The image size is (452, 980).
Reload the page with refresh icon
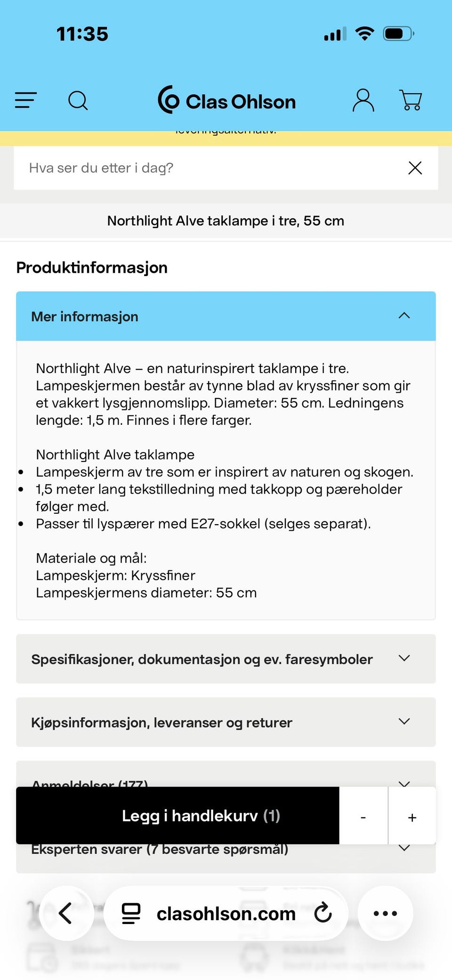(323, 913)
